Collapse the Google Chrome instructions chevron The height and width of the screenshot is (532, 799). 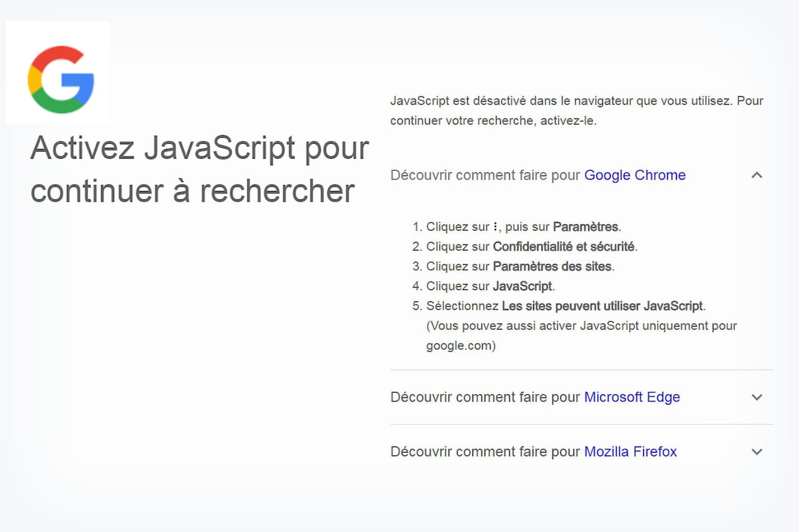(757, 175)
